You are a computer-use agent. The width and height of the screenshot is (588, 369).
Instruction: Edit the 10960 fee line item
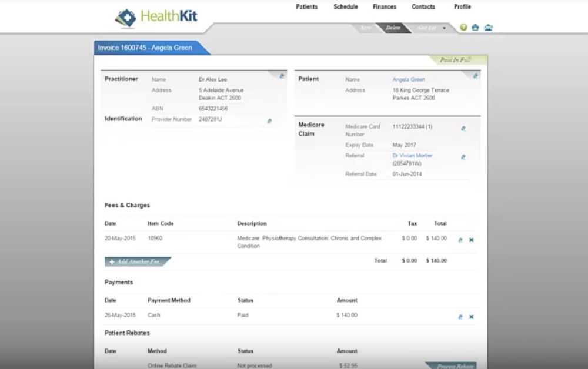[x=460, y=240]
